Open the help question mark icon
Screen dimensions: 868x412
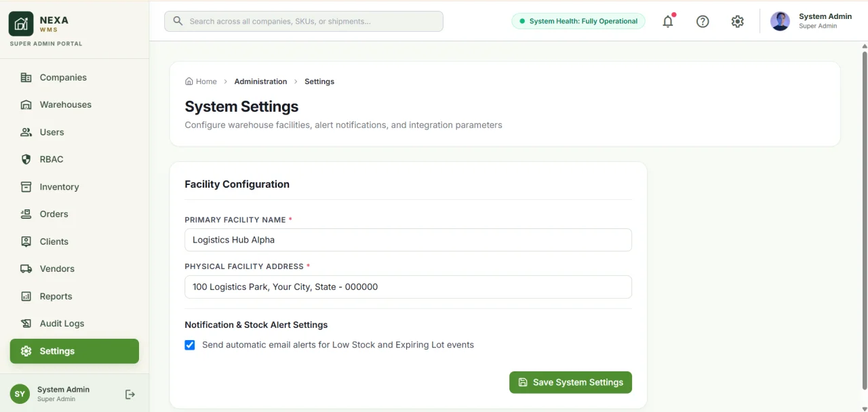(703, 21)
